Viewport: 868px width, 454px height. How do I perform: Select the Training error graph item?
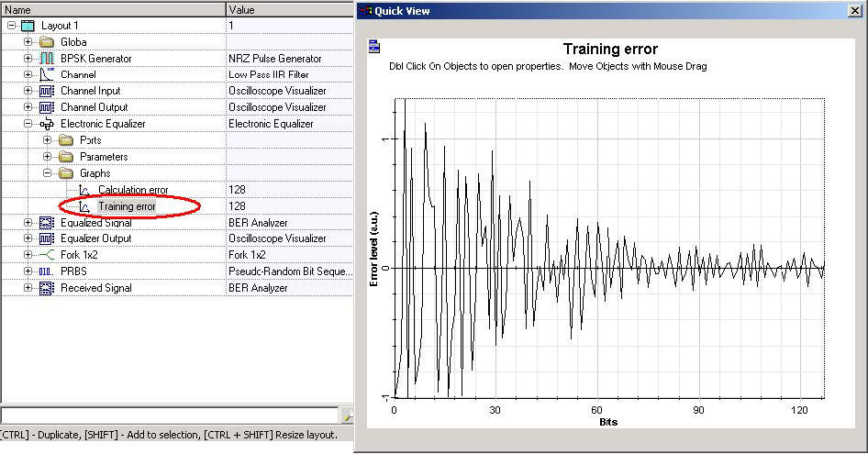click(x=127, y=206)
